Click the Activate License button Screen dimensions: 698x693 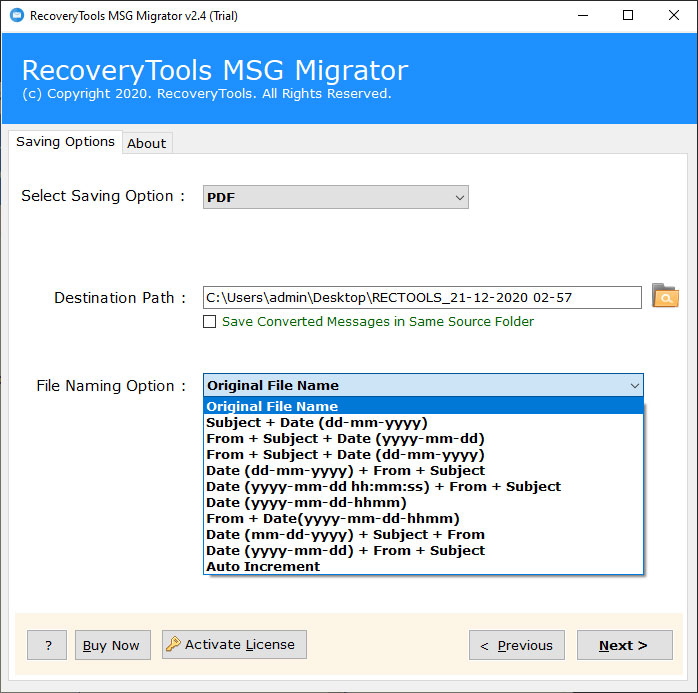pos(234,644)
